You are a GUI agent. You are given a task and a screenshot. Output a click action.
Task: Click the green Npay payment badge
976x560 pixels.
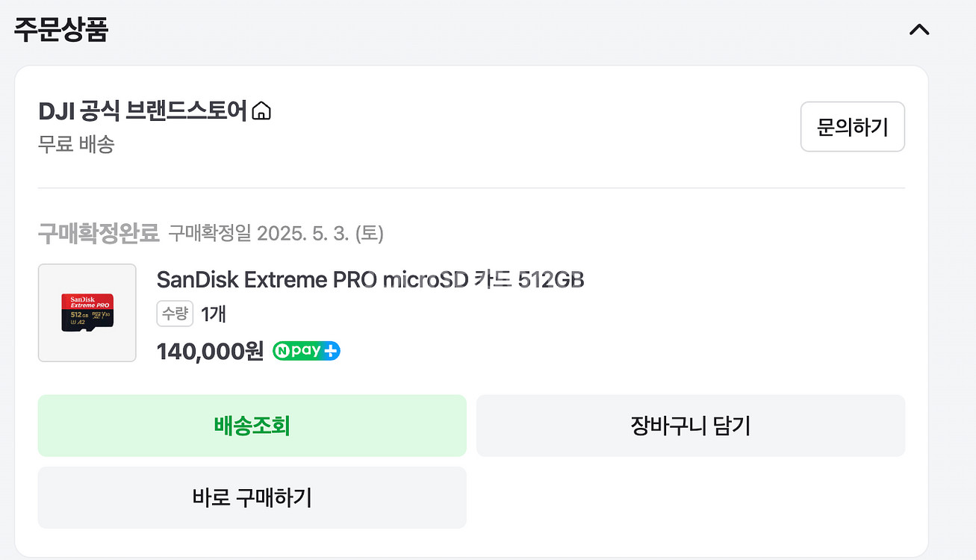306,350
